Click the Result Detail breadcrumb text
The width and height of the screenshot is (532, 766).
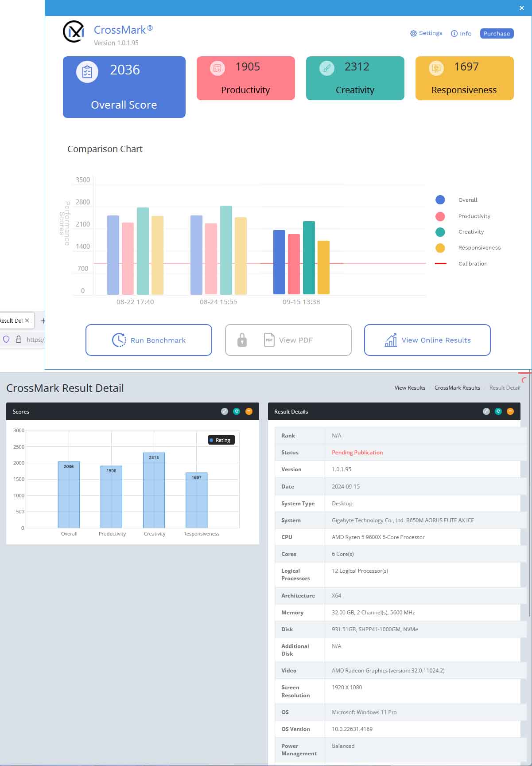point(505,388)
